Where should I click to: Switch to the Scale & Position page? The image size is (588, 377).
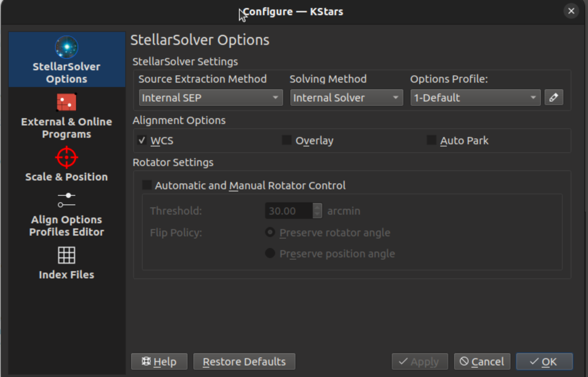(x=66, y=167)
